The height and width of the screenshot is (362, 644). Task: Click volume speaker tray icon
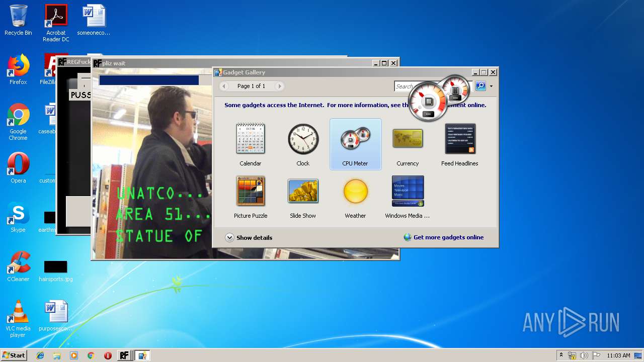(x=584, y=355)
